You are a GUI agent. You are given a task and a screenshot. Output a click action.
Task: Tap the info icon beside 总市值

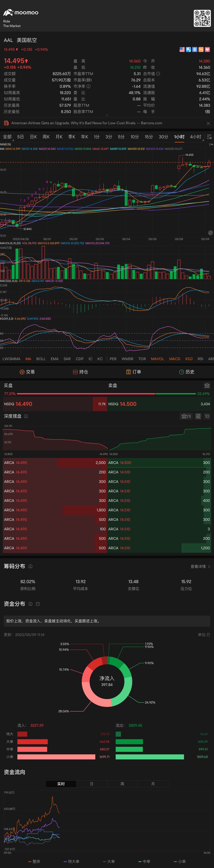pyautogui.click(x=158, y=74)
